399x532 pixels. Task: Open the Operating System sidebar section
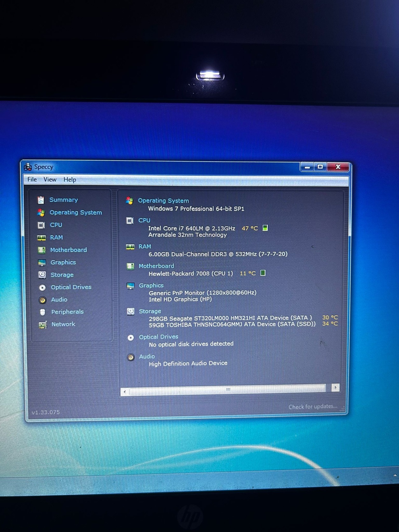click(x=76, y=212)
